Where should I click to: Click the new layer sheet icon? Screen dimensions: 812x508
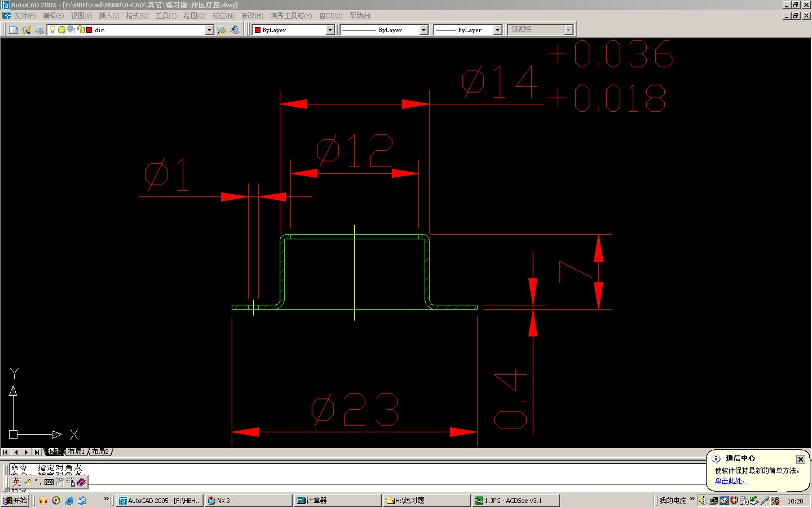[x=14, y=30]
